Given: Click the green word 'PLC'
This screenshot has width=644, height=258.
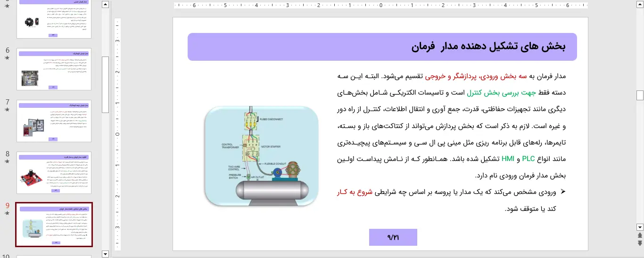Looking at the screenshot, I should coord(528,159).
